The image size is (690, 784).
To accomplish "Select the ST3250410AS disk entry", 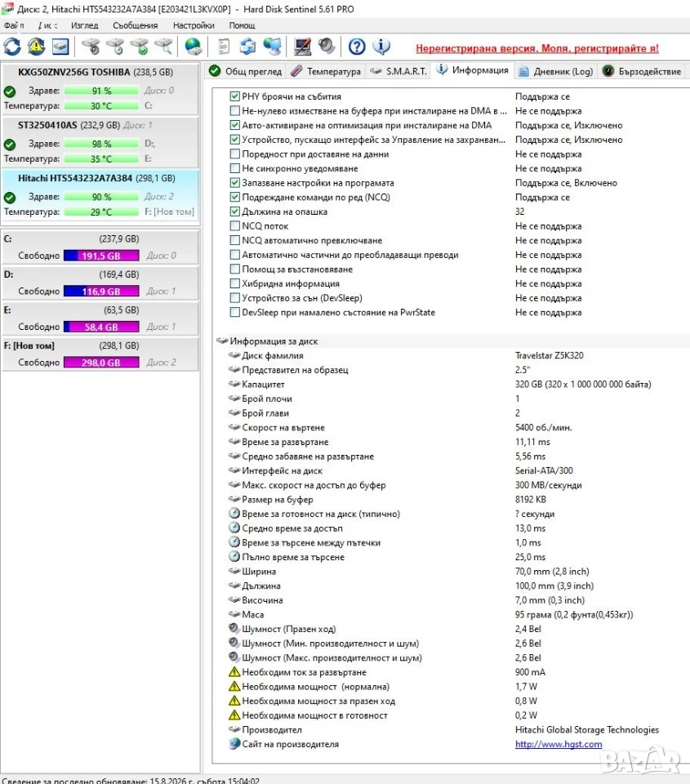I will (x=100, y=141).
